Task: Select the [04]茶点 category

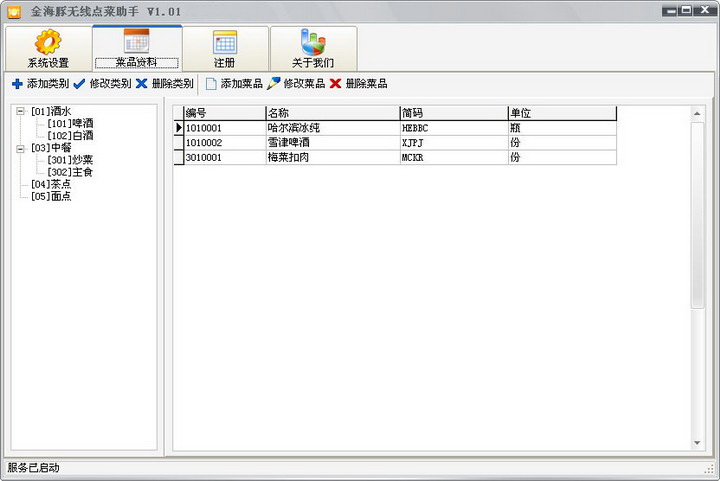Action: (51, 184)
